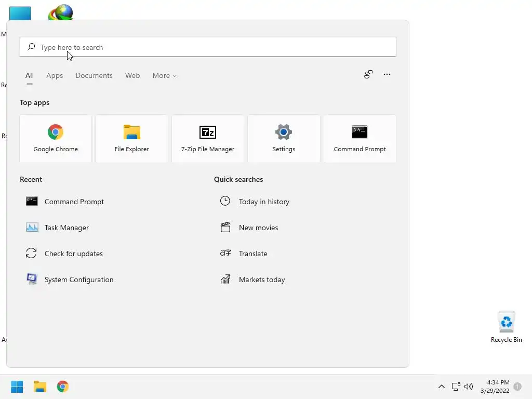Switch to the Web tab
This screenshot has height=399, width=532.
(132, 75)
